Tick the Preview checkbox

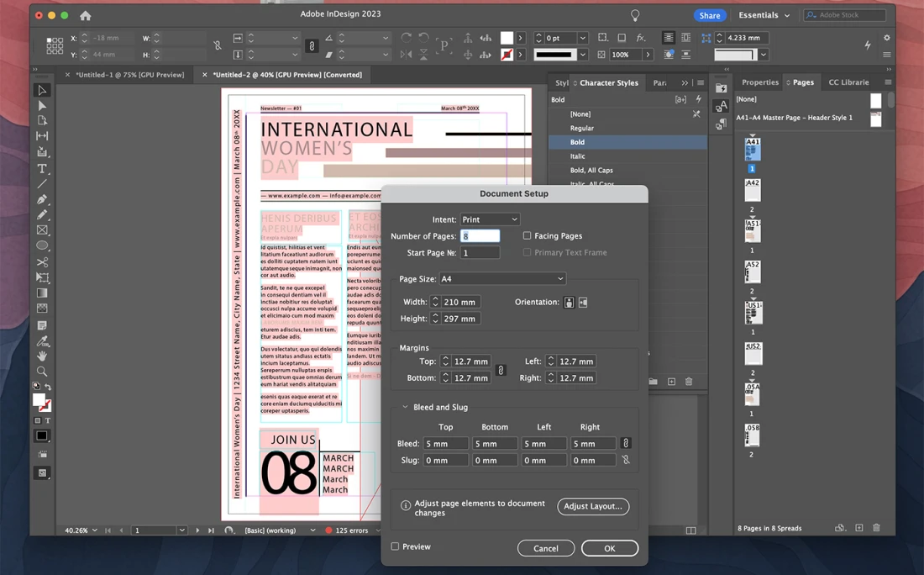(395, 547)
